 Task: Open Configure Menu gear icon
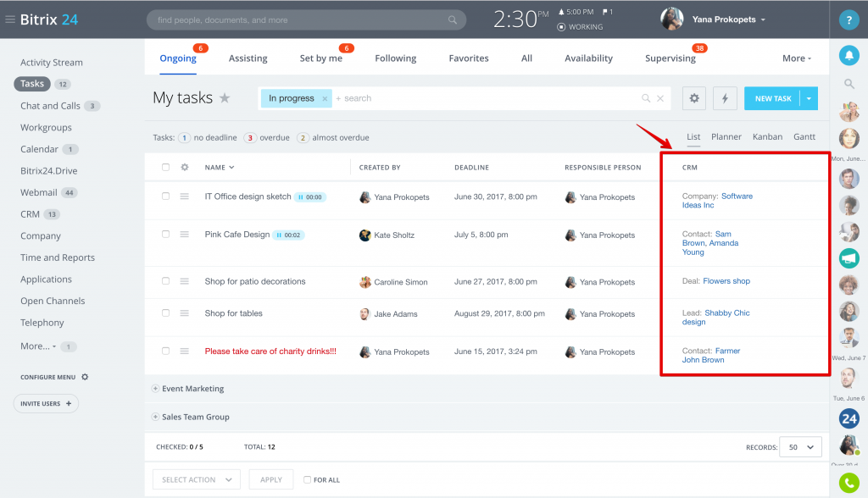[x=85, y=377]
